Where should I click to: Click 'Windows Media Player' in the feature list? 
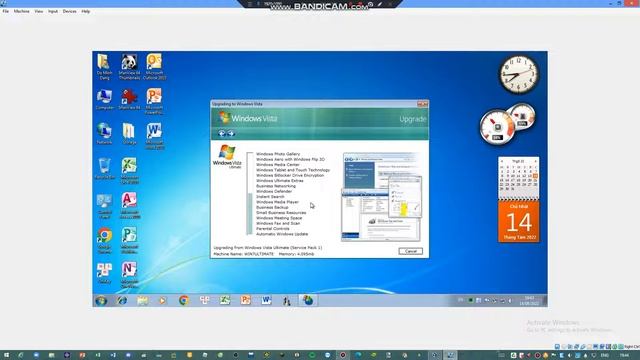[277, 202]
